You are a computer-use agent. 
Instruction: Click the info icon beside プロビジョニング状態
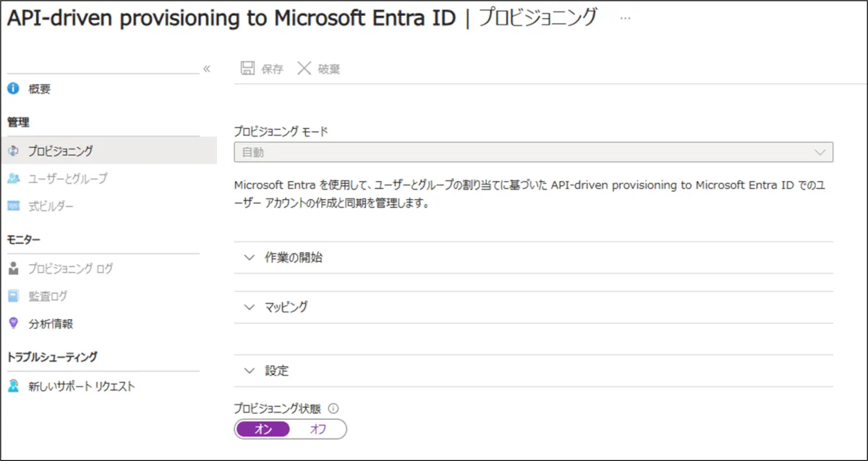tap(333, 408)
